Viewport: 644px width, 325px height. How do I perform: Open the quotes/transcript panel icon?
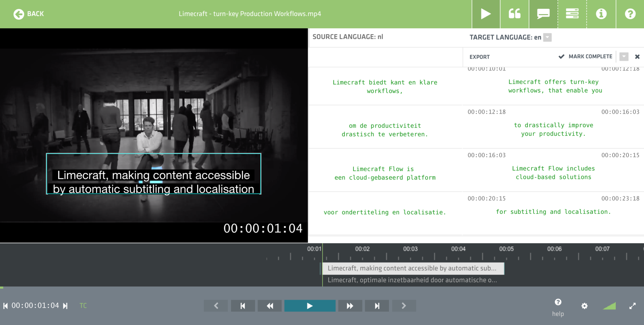point(515,14)
